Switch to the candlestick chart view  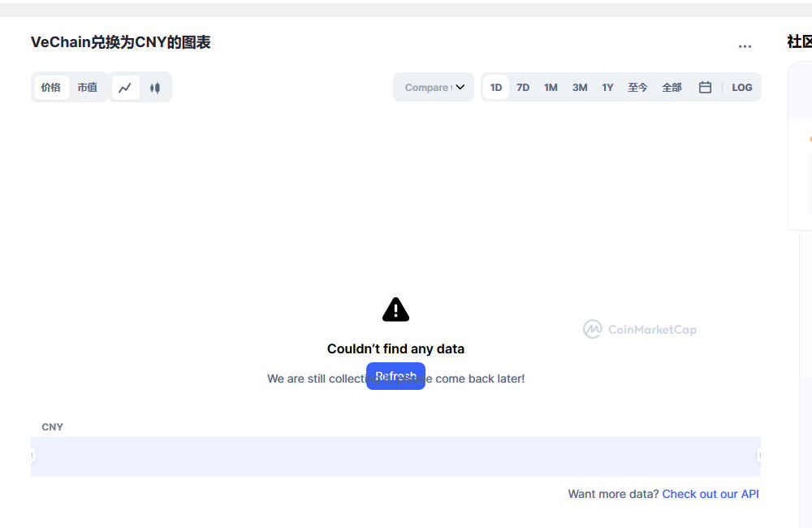pyautogui.click(x=155, y=88)
